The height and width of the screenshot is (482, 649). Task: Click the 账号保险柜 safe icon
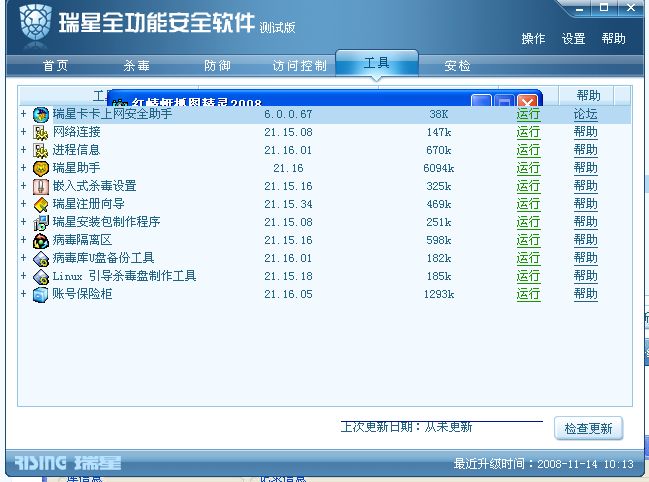(41, 295)
